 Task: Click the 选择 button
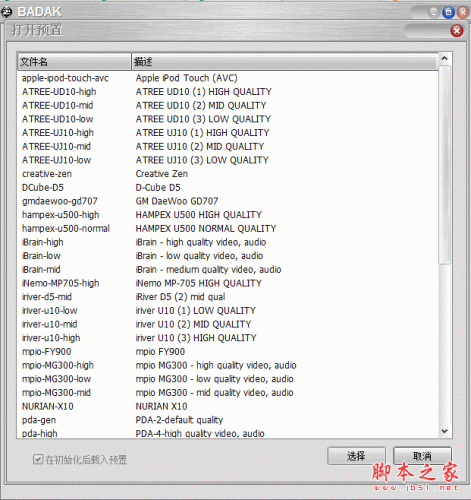pos(356,456)
